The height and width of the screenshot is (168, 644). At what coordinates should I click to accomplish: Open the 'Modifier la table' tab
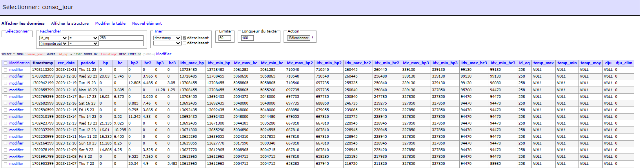[x=110, y=23]
